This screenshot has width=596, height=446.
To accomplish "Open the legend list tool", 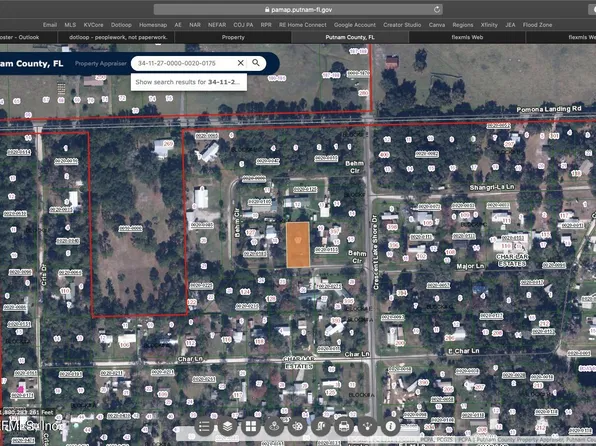I will [204, 426].
